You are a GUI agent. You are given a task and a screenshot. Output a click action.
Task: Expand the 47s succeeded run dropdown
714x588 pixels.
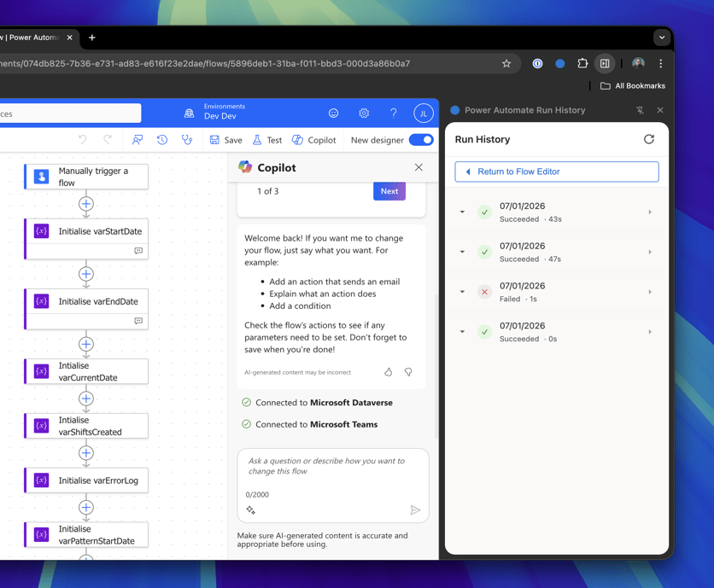[x=462, y=252]
